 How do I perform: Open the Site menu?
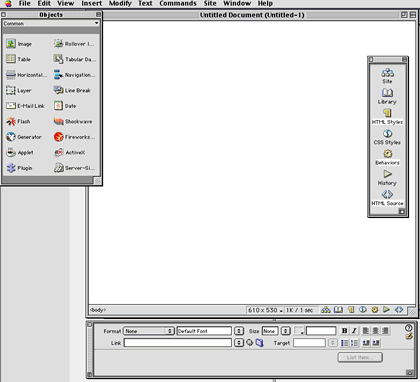[x=210, y=3]
